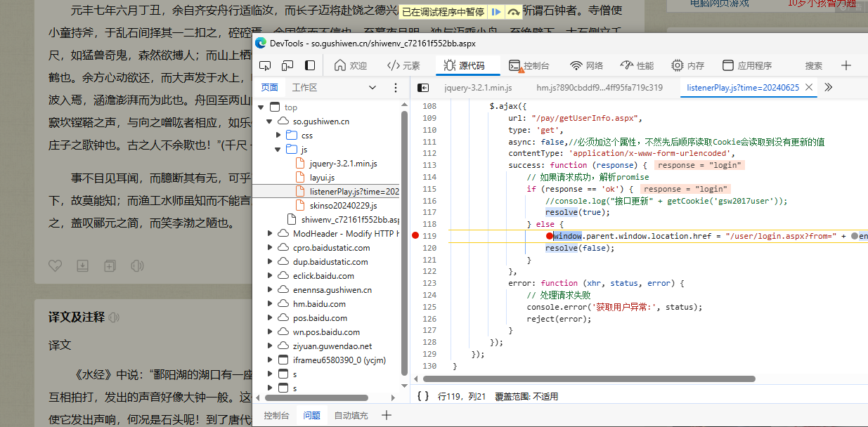The image size is (868, 427).
Task: Hide the navigator sidebar panel icon
Action: [x=423, y=88]
